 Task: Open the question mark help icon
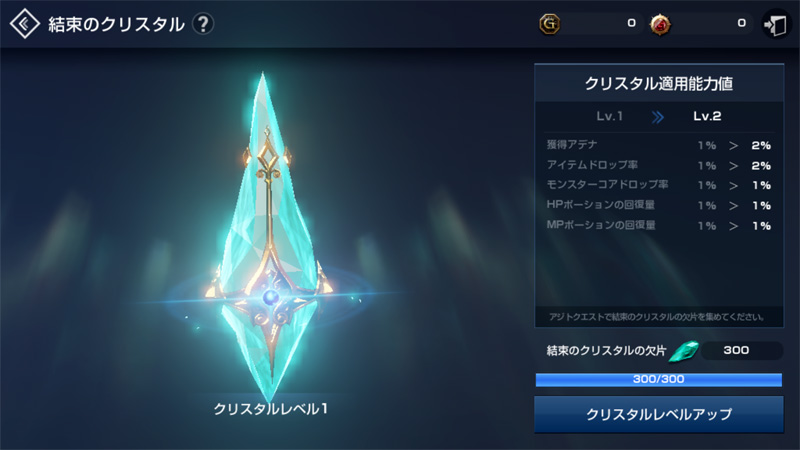tap(203, 24)
